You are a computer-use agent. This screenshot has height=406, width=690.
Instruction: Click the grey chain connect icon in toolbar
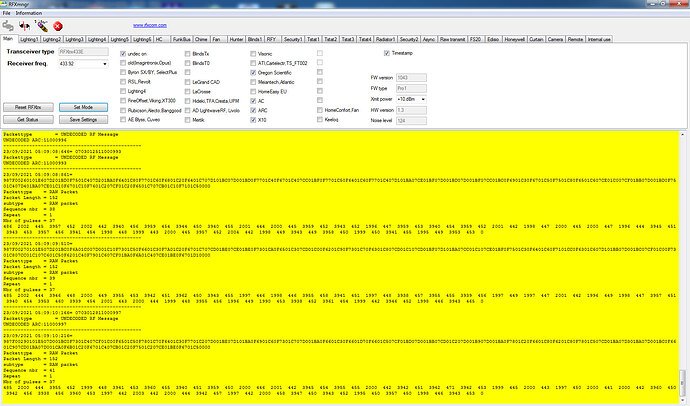tap(8, 26)
